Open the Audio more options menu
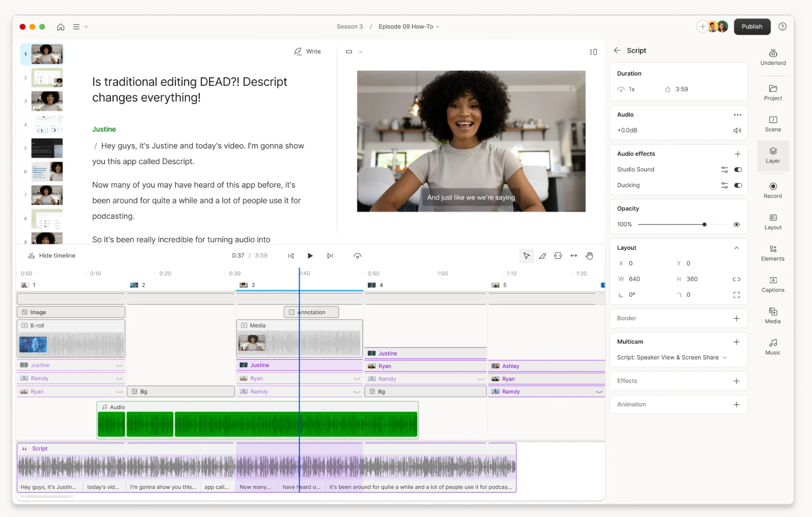 coord(738,115)
